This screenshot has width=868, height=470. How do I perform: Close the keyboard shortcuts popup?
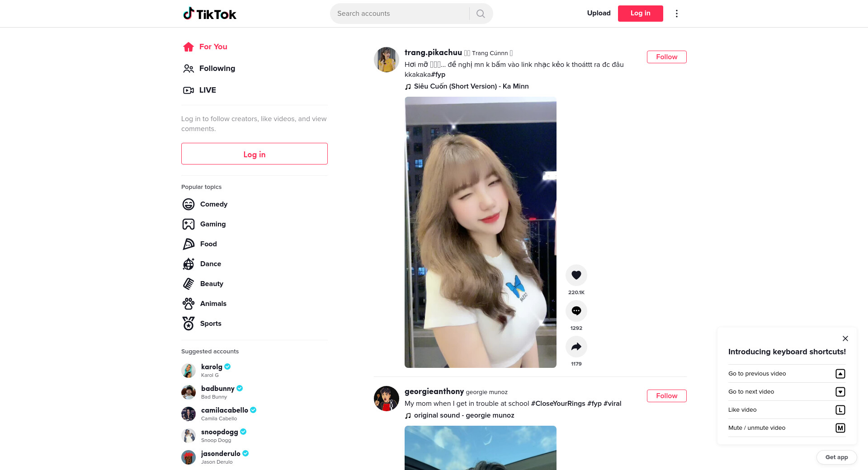[x=845, y=338]
